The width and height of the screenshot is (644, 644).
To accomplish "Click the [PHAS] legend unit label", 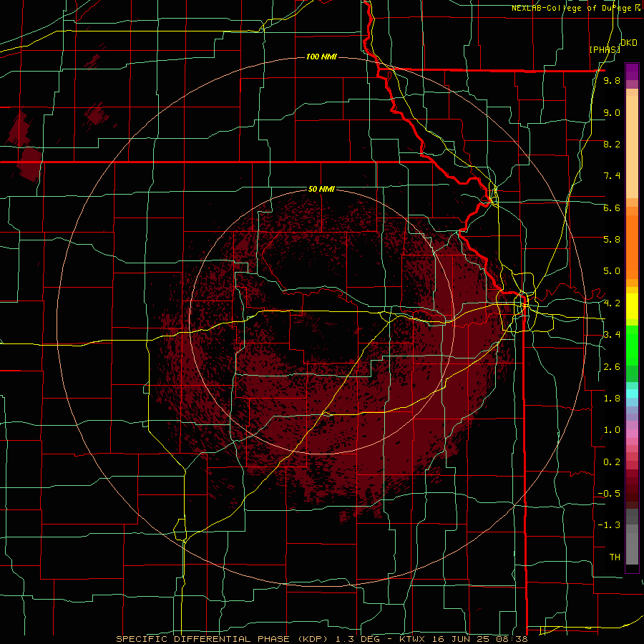I will tap(605, 49).
